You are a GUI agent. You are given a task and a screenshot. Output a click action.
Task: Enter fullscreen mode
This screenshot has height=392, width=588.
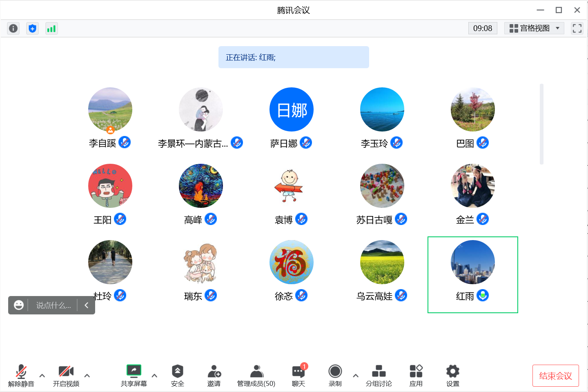[577, 28]
